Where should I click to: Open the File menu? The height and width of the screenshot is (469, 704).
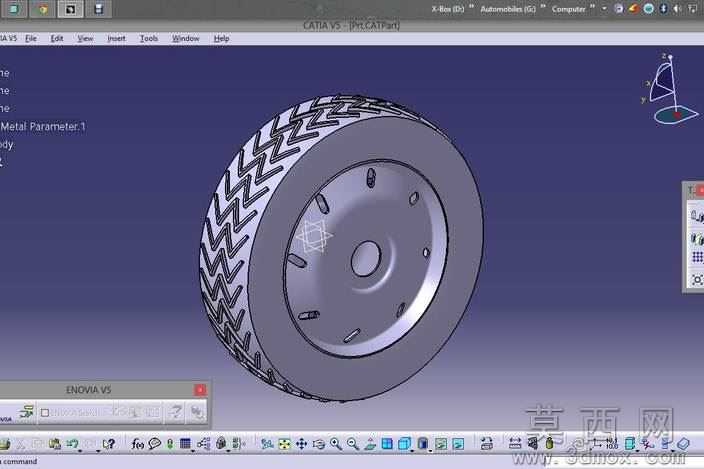click(x=31, y=39)
